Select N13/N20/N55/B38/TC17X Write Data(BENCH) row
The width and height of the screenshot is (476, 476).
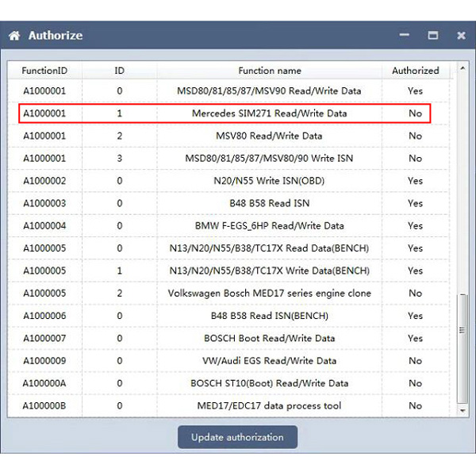(228, 271)
